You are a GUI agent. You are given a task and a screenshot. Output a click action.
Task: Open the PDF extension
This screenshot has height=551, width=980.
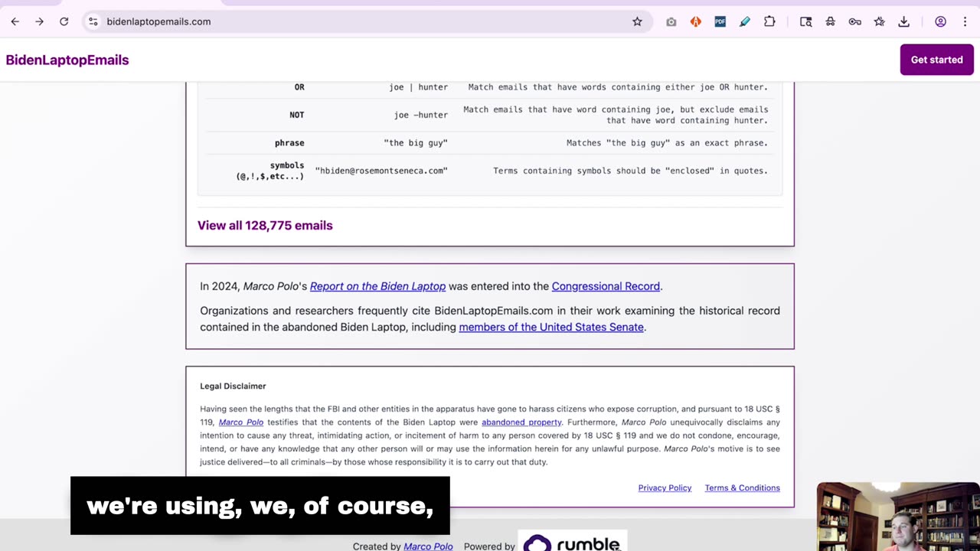[x=720, y=22]
